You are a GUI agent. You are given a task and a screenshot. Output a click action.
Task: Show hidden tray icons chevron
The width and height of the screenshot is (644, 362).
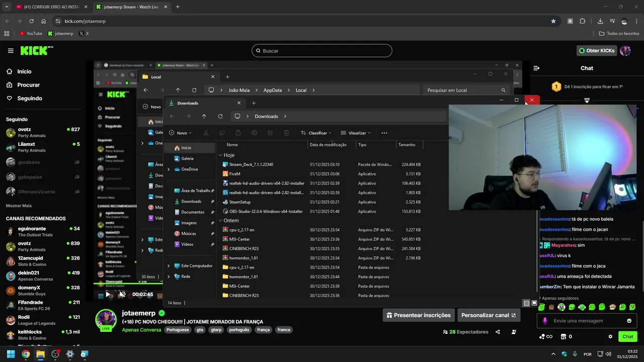tap(553, 354)
